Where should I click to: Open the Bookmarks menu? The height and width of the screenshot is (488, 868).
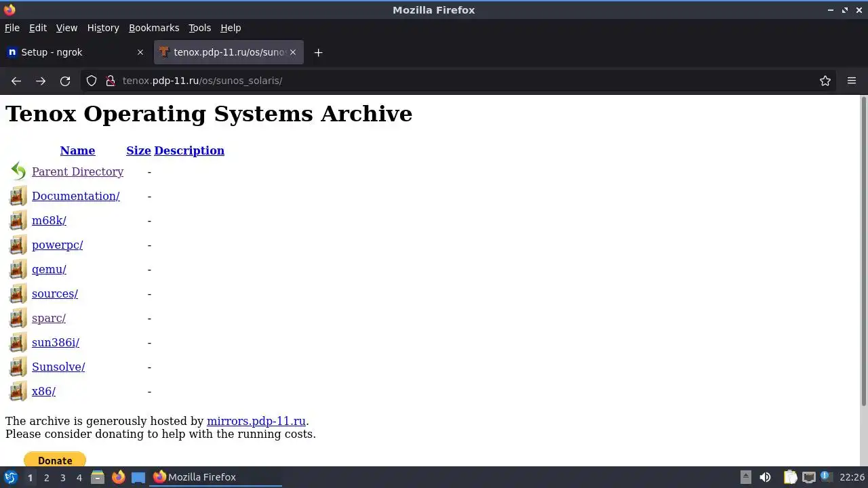(x=154, y=28)
